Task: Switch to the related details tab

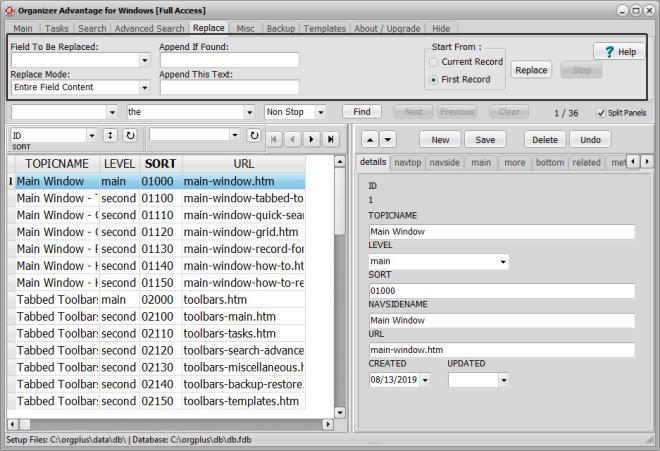Action: [586, 163]
